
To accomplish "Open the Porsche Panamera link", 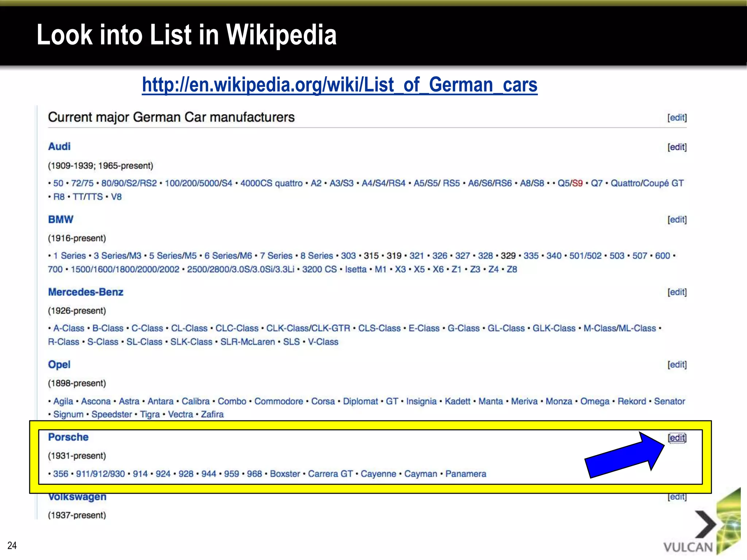I will 466,474.
